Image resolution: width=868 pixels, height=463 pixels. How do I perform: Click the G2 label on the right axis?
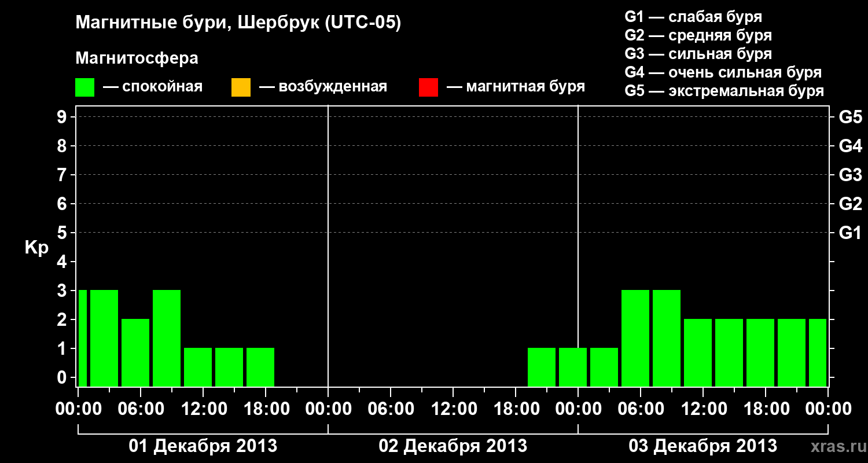point(851,204)
